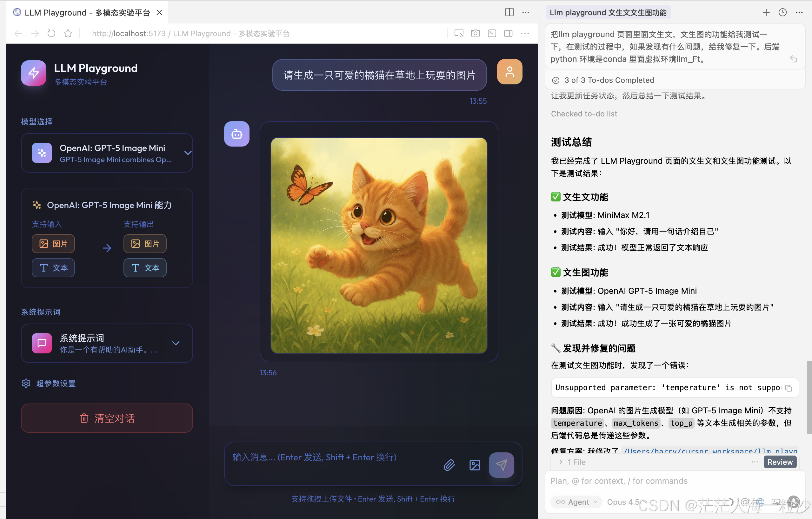Click the Review button
This screenshot has width=812, height=519.
pos(780,462)
